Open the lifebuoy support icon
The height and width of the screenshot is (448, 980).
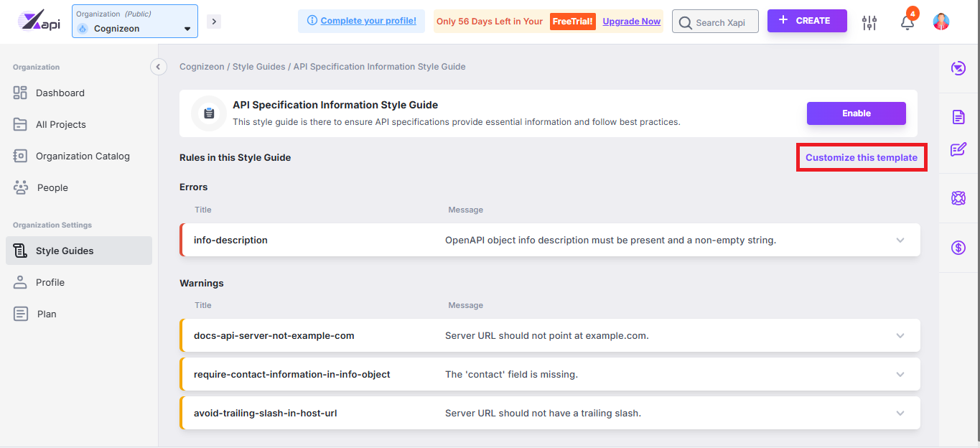pyautogui.click(x=958, y=198)
